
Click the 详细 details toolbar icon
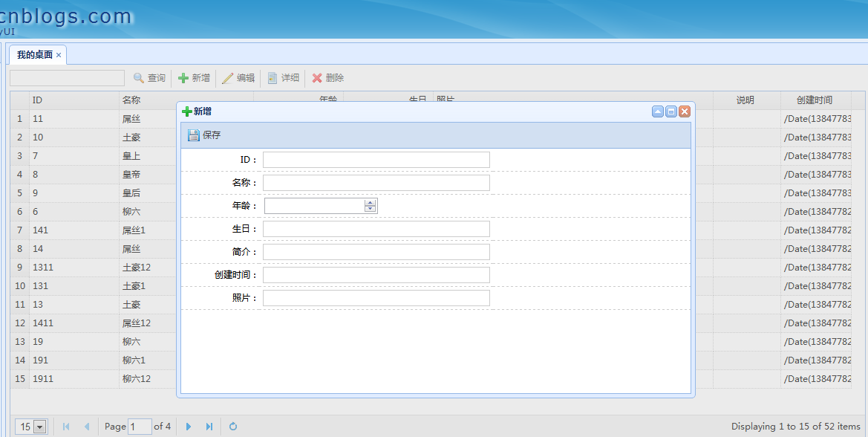pyautogui.click(x=272, y=77)
